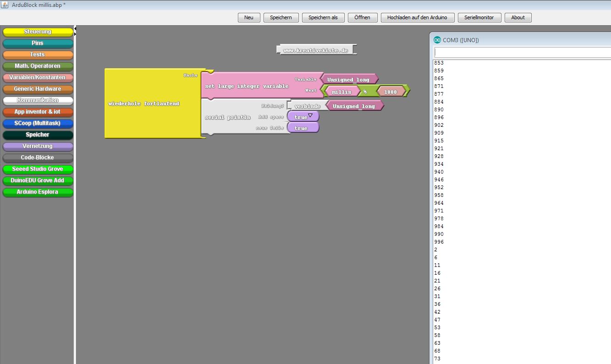The width and height of the screenshot is (611, 364).
Task: Expand the Math. Operatoren drawer
Action: tap(38, 66)
